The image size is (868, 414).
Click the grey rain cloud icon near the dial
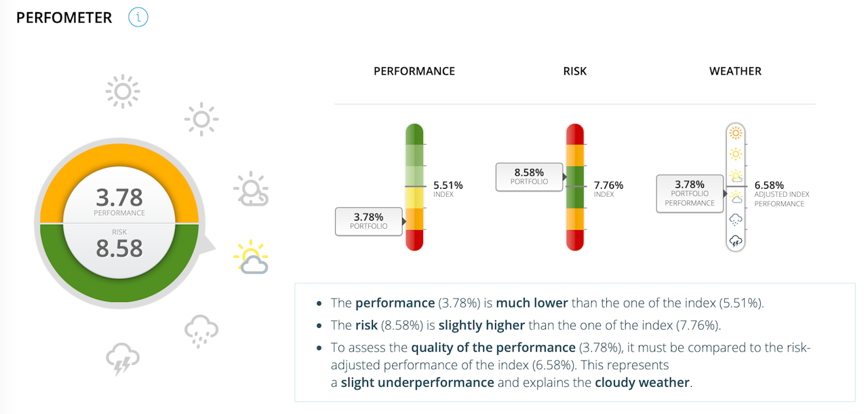coord(201,331)
